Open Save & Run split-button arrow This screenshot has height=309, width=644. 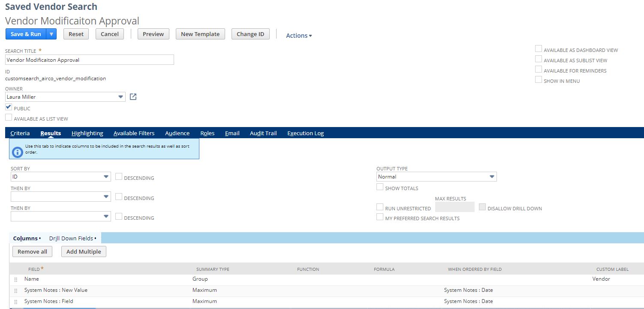[51, 34]
